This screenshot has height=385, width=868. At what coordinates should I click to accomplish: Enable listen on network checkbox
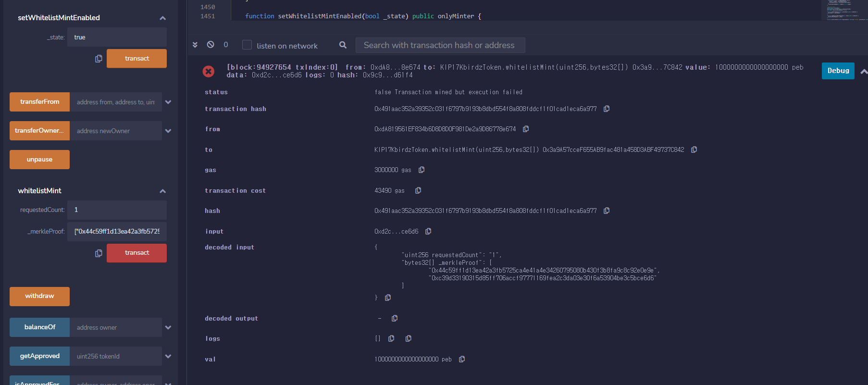pyautogui.click(x=247, y=45)
